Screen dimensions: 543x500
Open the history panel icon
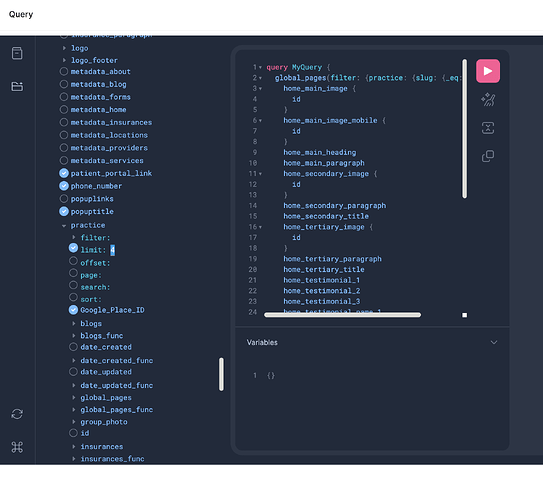pyautogui.click(x=17, y=86)
